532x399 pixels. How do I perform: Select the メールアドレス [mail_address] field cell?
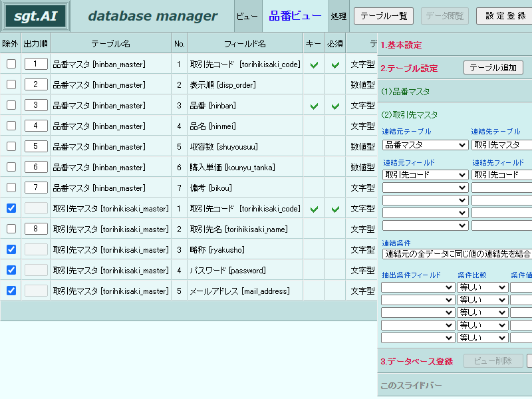[x=245, y=291]
